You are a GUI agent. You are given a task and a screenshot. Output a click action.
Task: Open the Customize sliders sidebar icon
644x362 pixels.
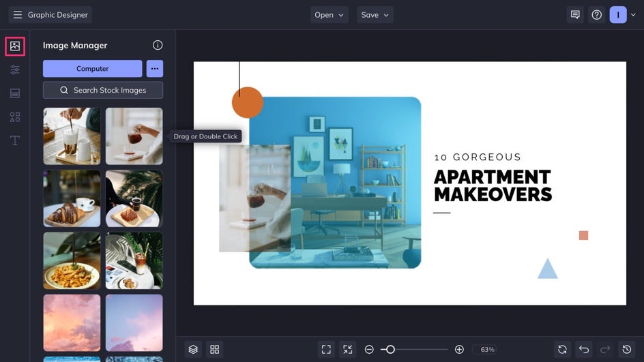pyautogui.click(x=15, y=70)
